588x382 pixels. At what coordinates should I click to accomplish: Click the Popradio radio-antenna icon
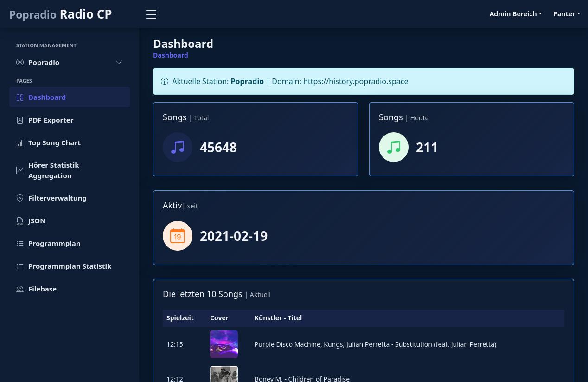coord(20,62)
